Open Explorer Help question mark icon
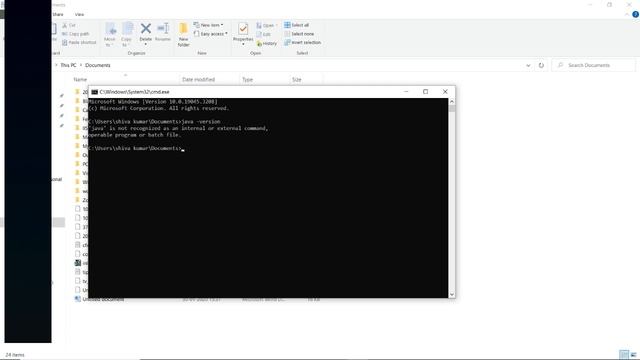This screenshot has width=640, height=360. click(x=635, y=14)
